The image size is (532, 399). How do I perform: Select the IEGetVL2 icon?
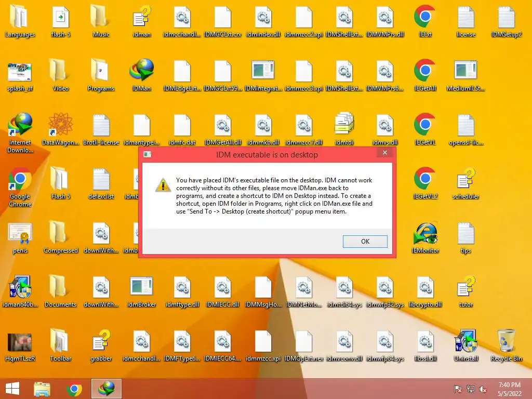click(x=425, y=179)
